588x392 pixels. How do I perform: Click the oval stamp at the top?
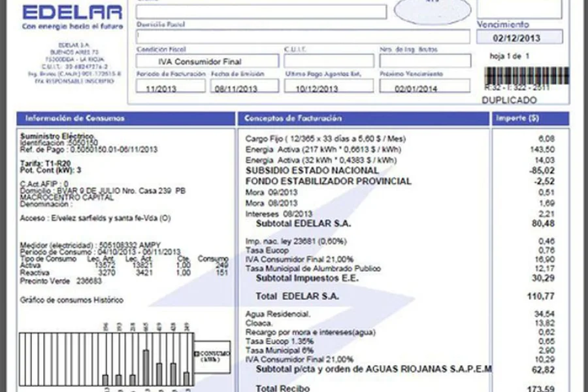(433, 10)
